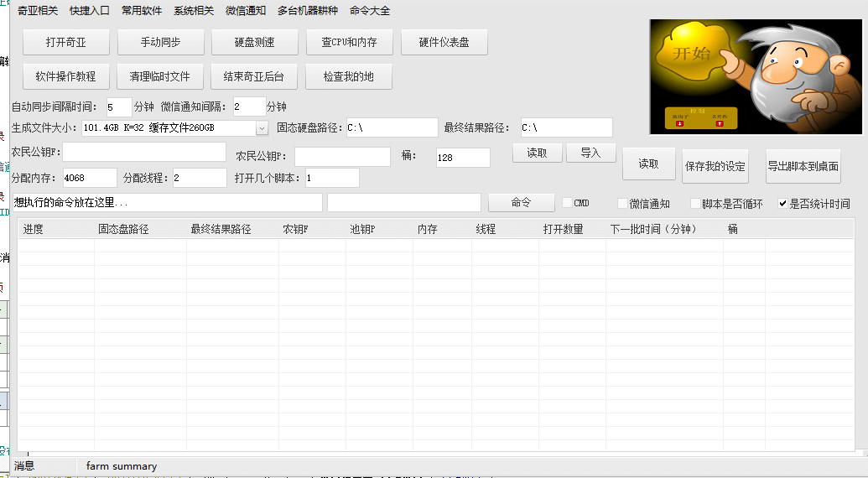Click the 分配内存 input field
The height and width of the screenshot is (478, 868).
[x=90, y=178]
